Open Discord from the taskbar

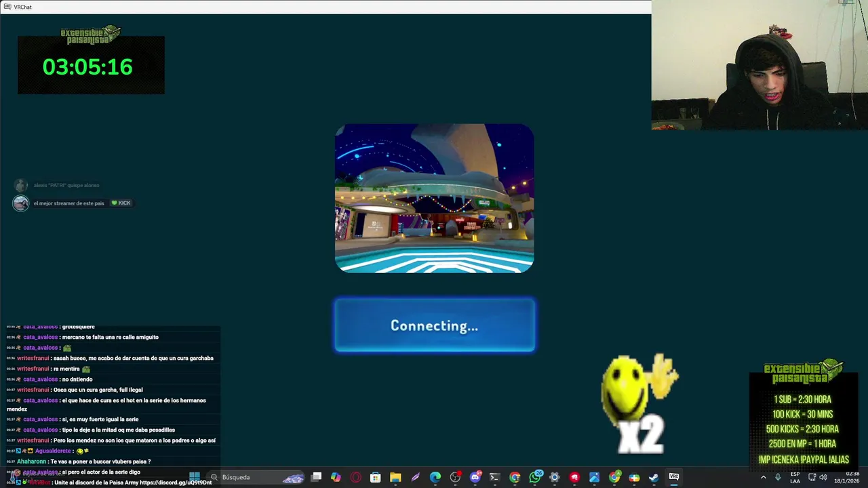(475, 477)
